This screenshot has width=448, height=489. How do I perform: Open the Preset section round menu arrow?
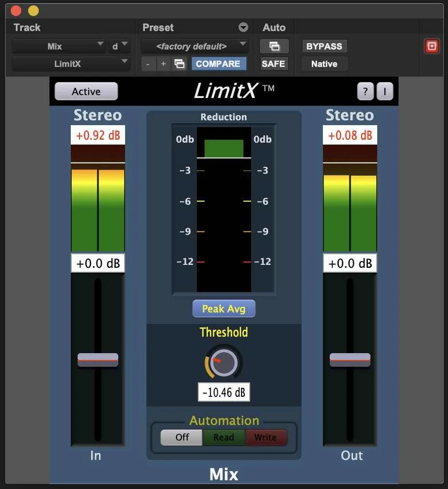(x=243, y=28)
